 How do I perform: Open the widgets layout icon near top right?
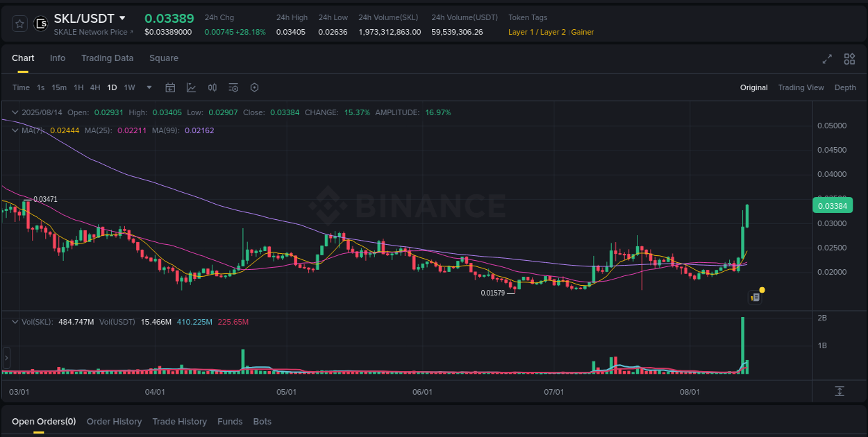[849, 59]
